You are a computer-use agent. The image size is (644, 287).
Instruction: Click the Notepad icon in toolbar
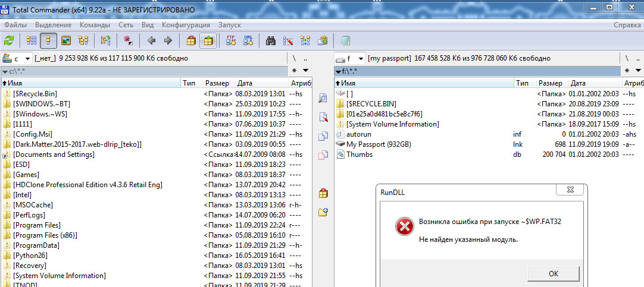[x=345, y=41]
